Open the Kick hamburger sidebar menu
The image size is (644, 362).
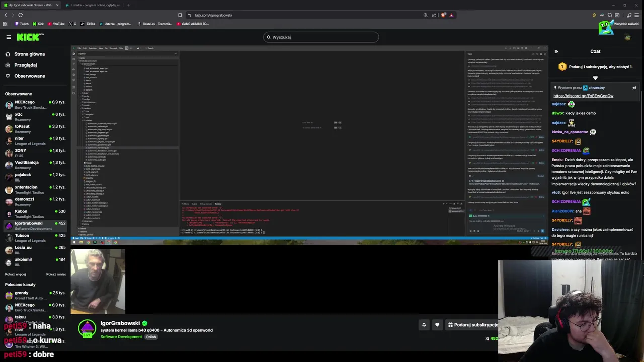pos(9,37)
